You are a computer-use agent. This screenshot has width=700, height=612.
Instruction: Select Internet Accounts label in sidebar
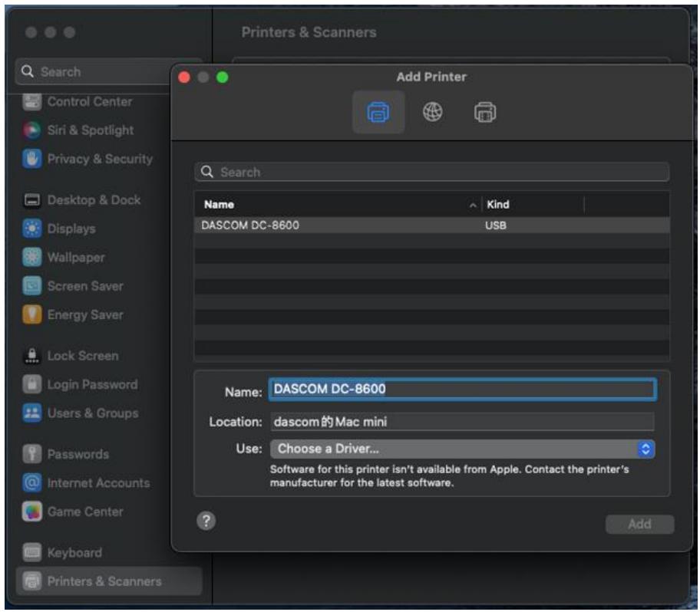point(99,483)
